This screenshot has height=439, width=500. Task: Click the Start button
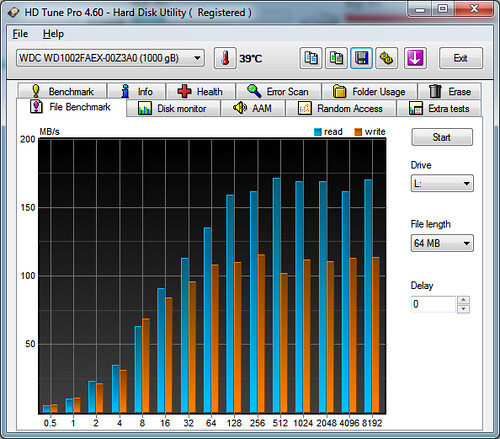point(442,137)
